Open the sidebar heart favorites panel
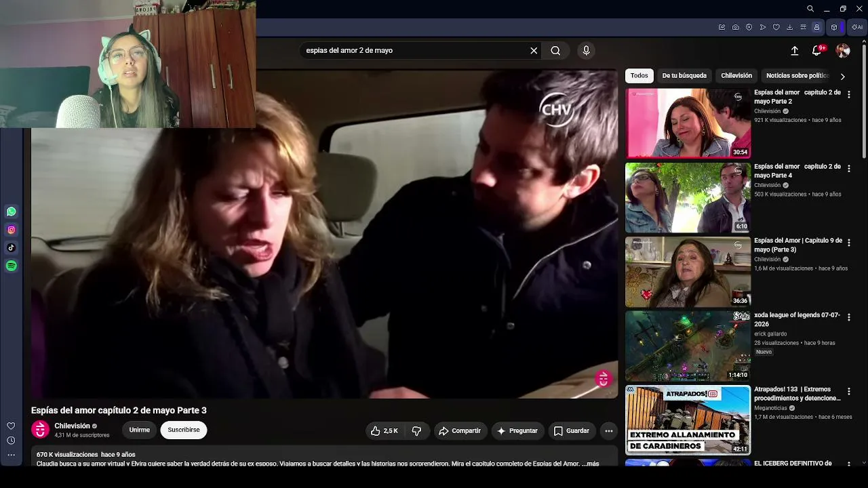868x488 pixels. (11, 426)
